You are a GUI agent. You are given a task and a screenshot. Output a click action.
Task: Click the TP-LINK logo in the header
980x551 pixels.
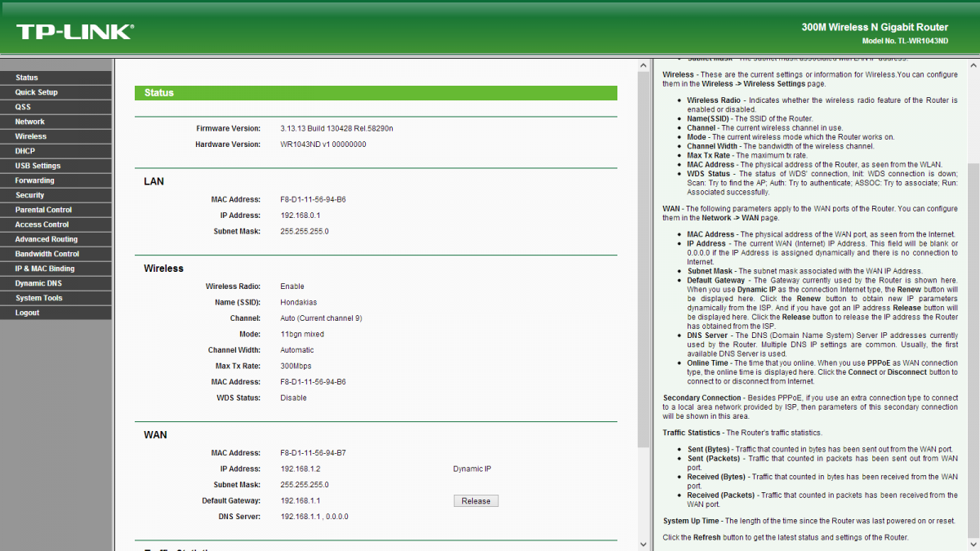coord(74,32)
